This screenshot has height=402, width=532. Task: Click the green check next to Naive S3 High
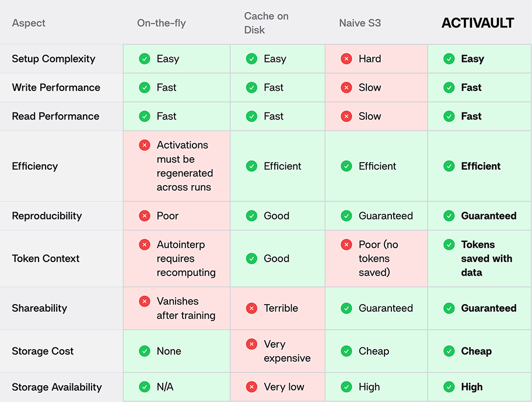(x=346, y=387)
